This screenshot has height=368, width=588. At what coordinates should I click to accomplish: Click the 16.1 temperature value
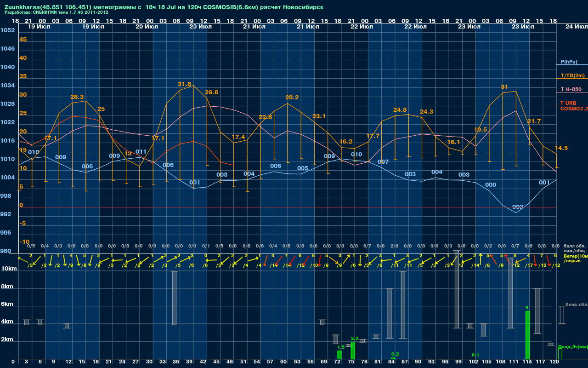click(454, 142)
